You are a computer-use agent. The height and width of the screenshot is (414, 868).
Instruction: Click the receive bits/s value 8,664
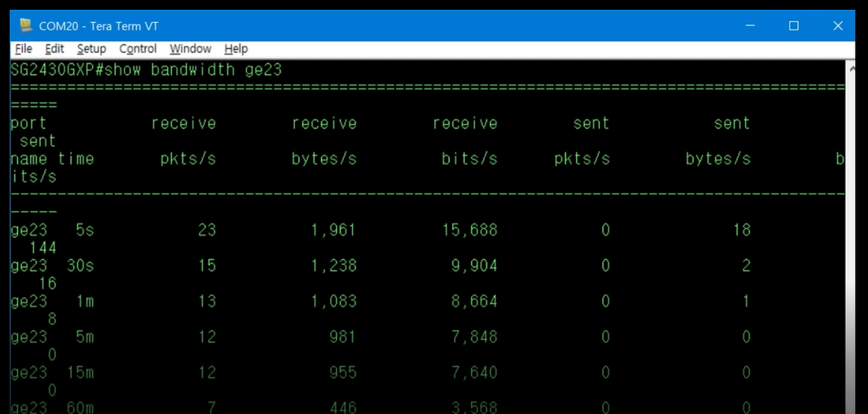474,301
